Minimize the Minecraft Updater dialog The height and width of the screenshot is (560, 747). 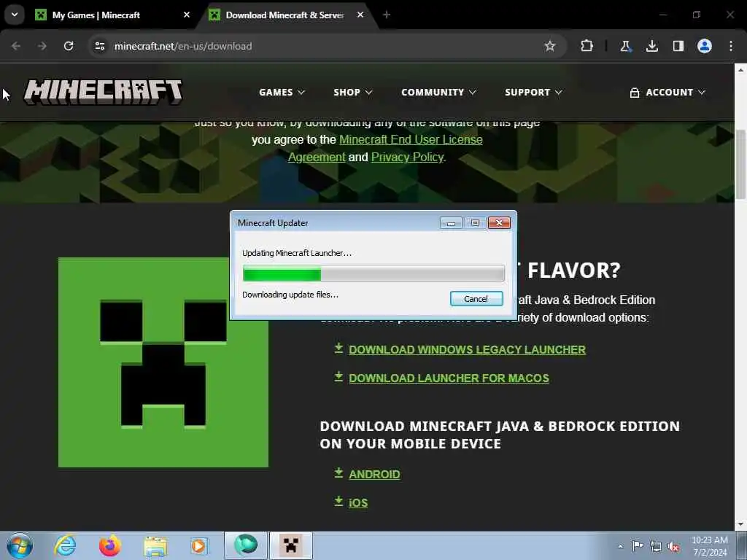click(451, 223)
